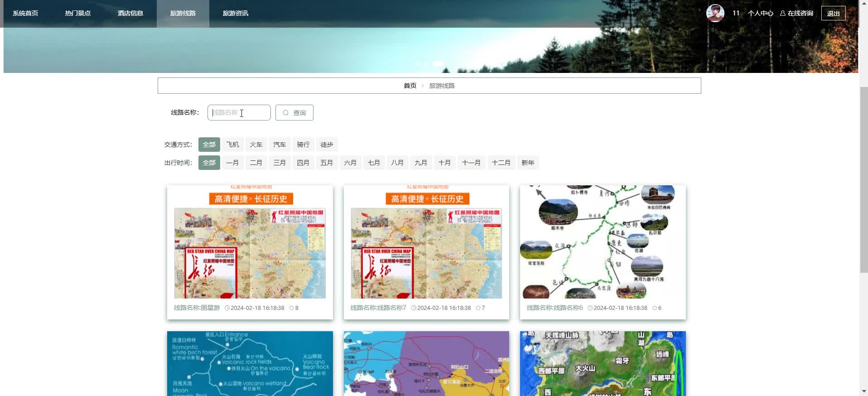The image size is (868, 396).
Task: Filter transport by 飞机
Action: tap(233, 145)
